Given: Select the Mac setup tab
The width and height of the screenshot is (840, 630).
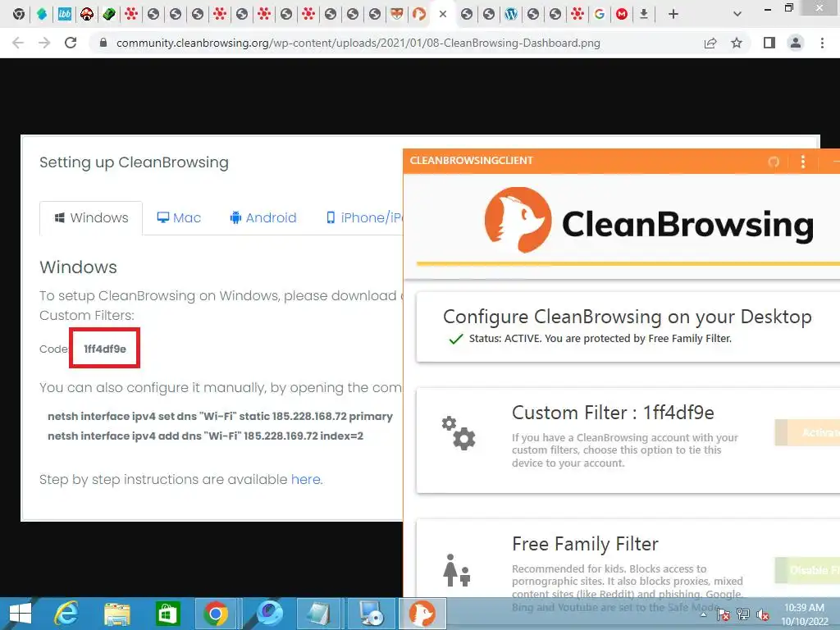Looking at the screenshot, I should point(179,218).
